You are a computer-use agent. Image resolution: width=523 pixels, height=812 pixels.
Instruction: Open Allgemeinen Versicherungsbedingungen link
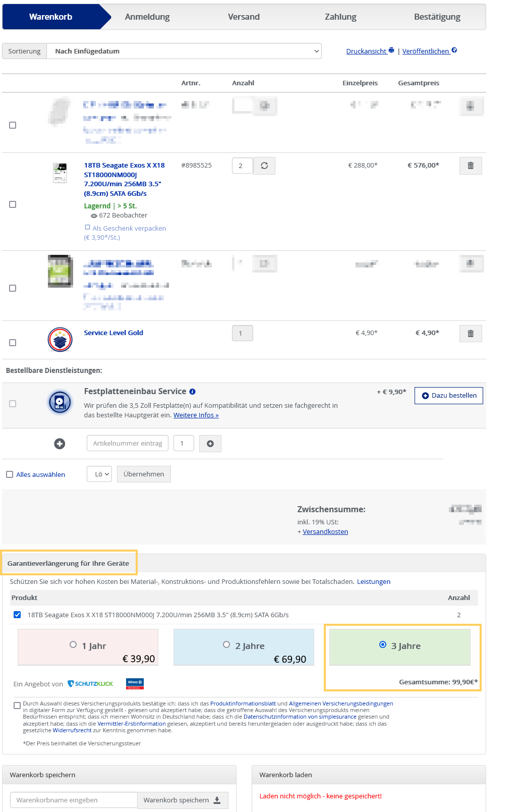point(341,703)
